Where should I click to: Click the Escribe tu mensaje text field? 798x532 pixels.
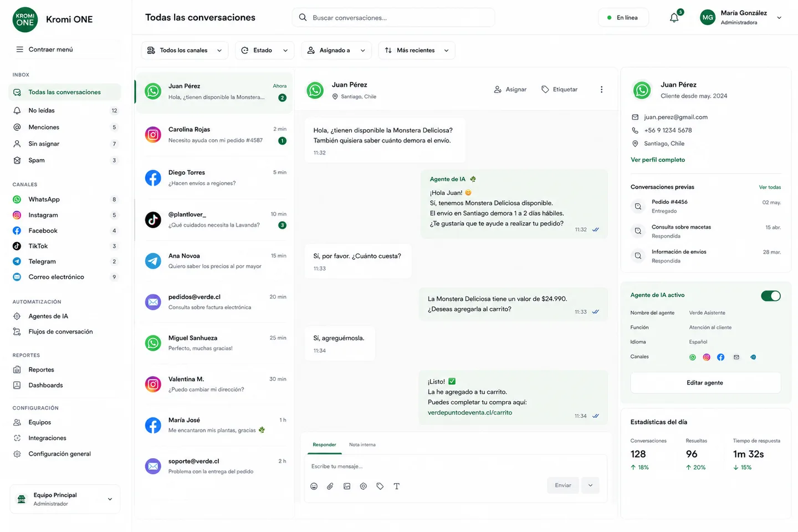(x=456, y=467)
